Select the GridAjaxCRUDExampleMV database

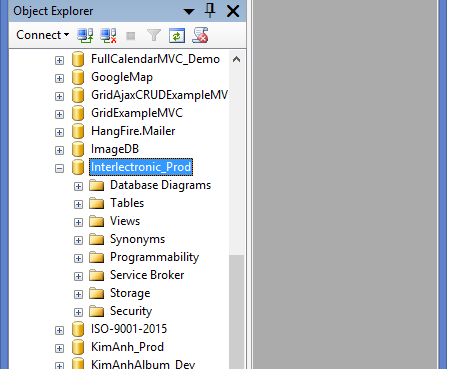pos(159,95)
